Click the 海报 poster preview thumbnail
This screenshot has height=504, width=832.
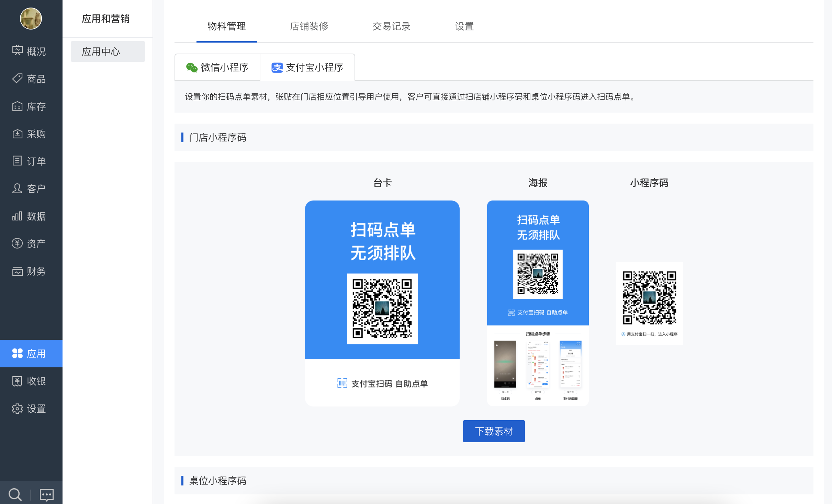pos(538,303)
